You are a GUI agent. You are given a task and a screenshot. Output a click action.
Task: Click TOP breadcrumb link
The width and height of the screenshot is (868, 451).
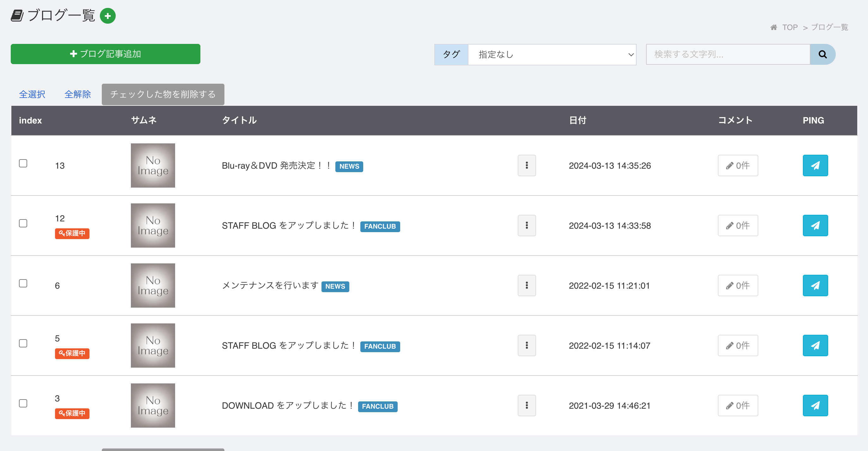(790, 27)
